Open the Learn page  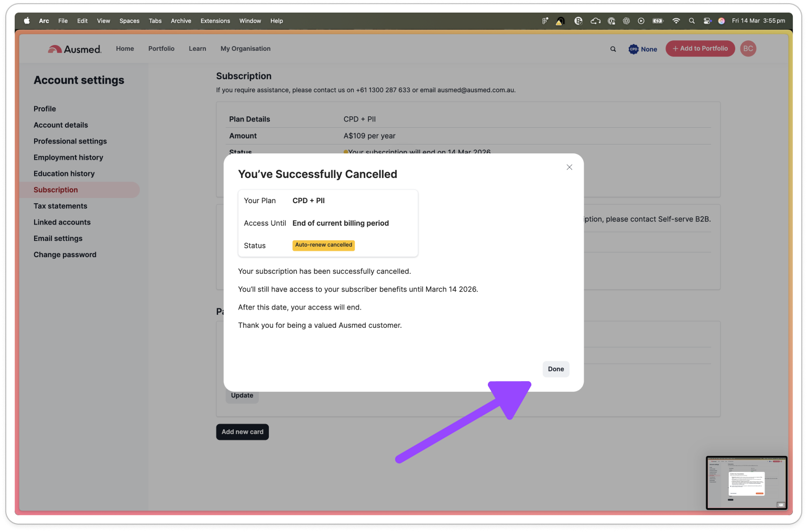tap(198, 49)
